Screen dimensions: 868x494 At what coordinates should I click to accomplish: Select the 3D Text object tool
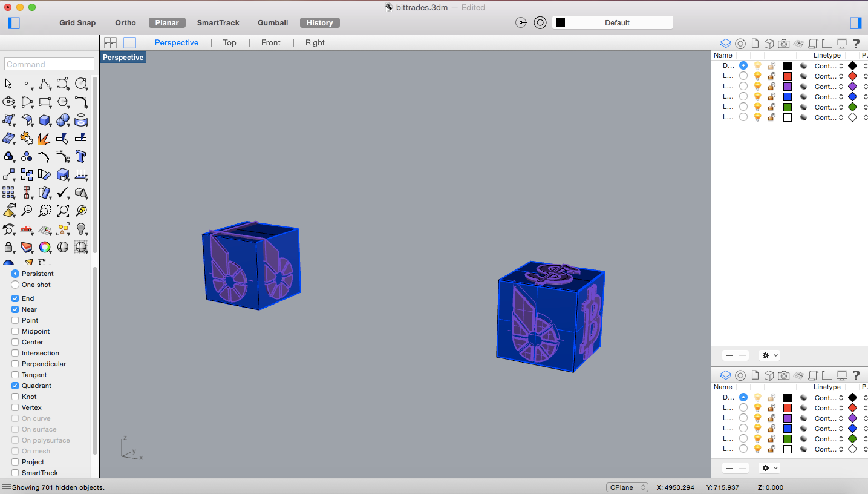(x=81, y=157)
